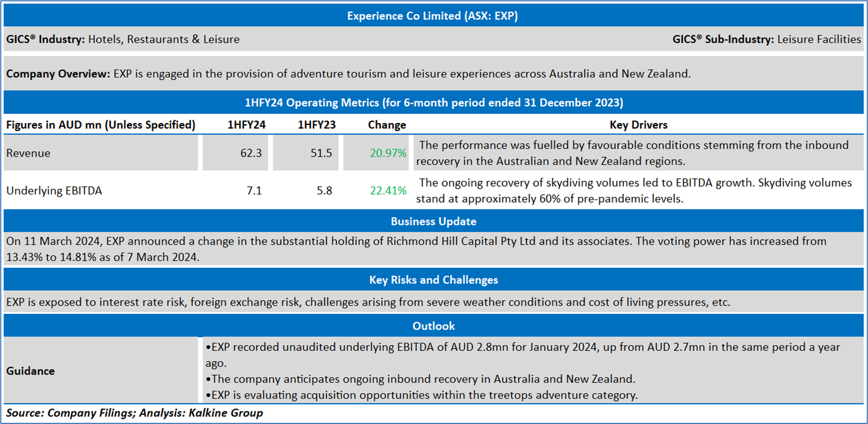Click the 1HFY24 Operating Metrics header bar
The image size is (868, 424).
coord(433,102)
